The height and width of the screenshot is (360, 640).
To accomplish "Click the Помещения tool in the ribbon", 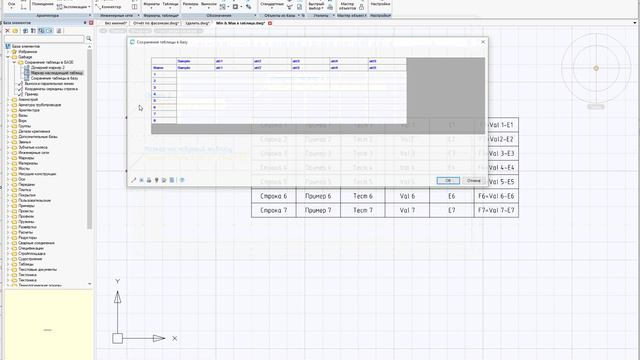I will (x=42, y=4).
